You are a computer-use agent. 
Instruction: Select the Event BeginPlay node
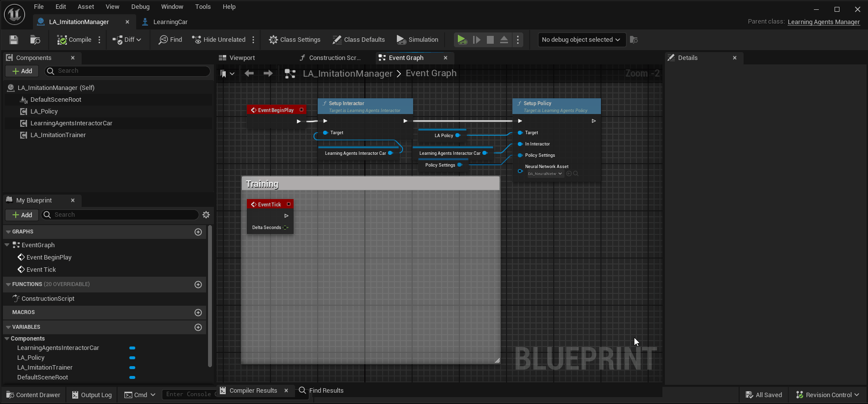click(276, 110)
